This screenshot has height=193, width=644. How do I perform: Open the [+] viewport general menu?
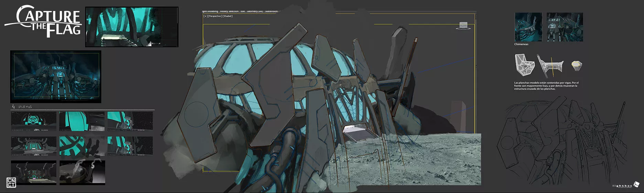206,16
